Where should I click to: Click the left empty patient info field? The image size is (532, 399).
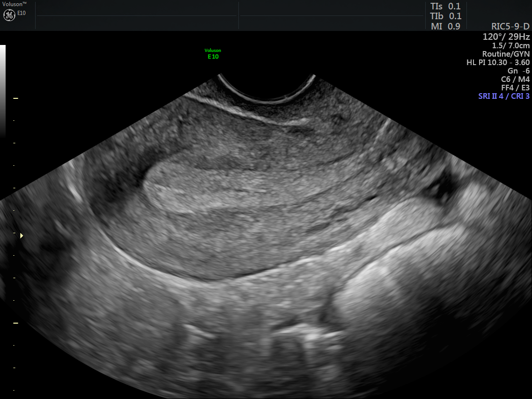pos(137,15)
